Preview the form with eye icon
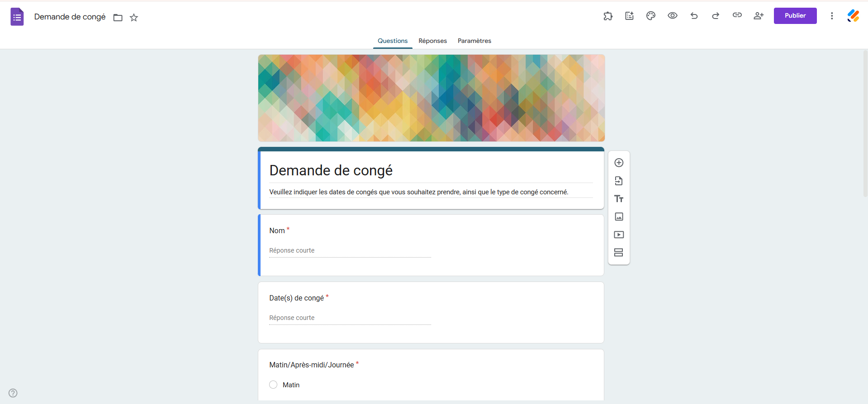This screenshot has height=404, width=868. [x=673, y=16]
